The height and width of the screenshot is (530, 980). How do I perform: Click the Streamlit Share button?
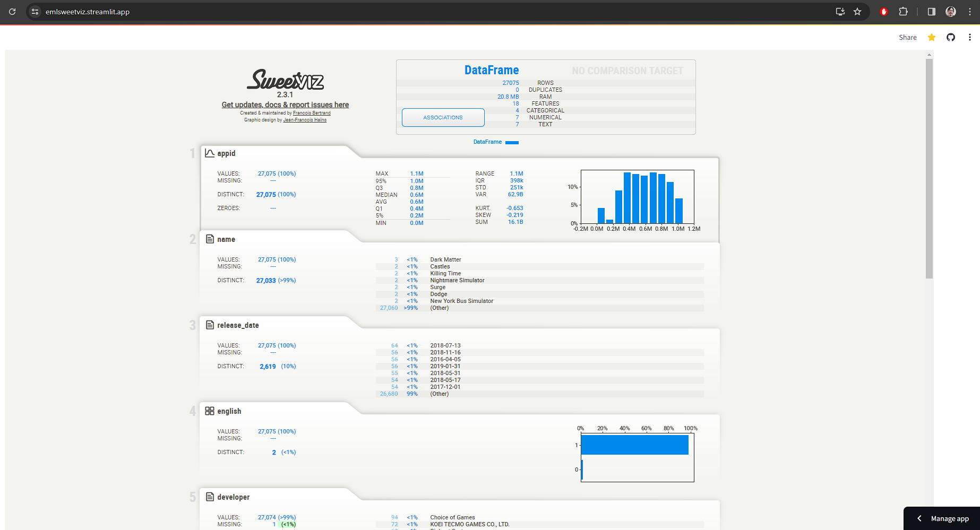pyautogui.click(x=908, y=37)
